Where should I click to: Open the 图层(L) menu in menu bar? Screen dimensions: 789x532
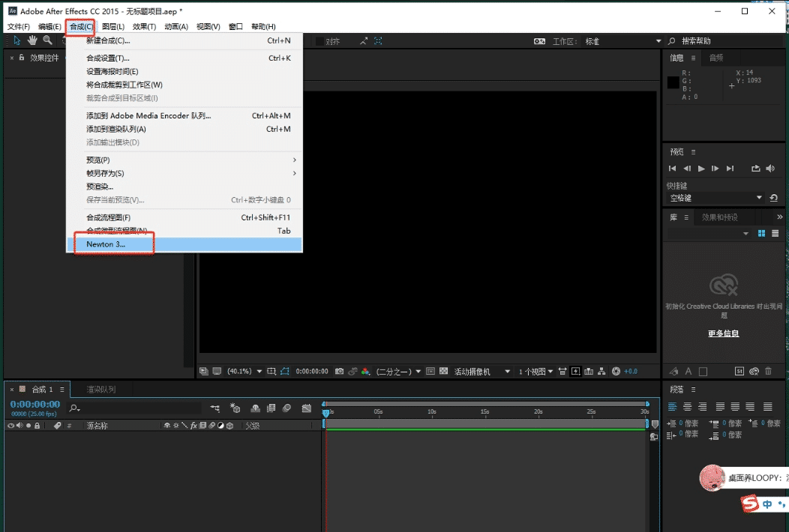[112, 27]
